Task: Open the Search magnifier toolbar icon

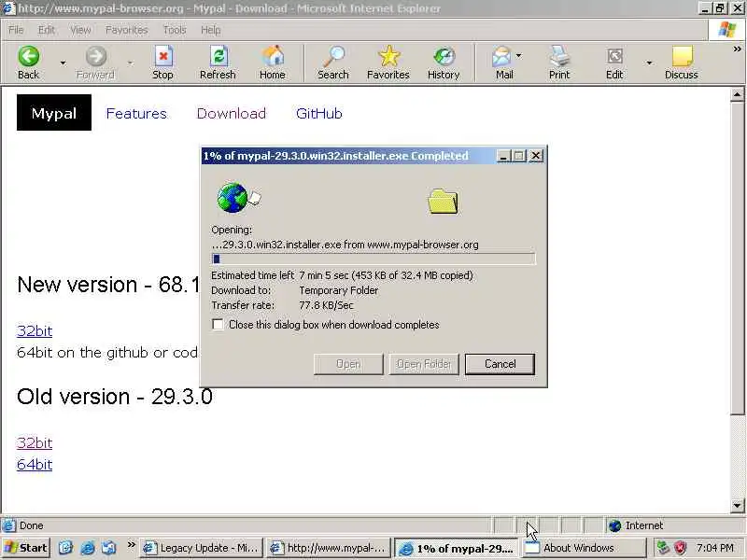Action: click(x=333, y=56)
